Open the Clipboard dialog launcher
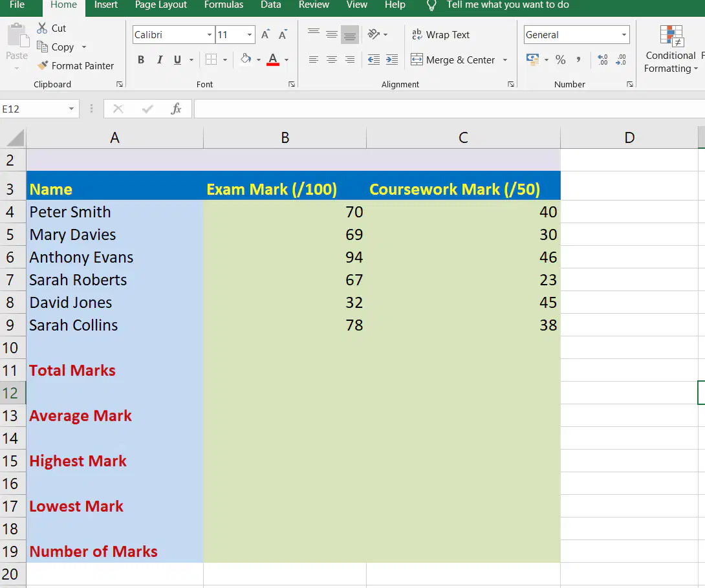705x588 pixels. coord(120,84)
